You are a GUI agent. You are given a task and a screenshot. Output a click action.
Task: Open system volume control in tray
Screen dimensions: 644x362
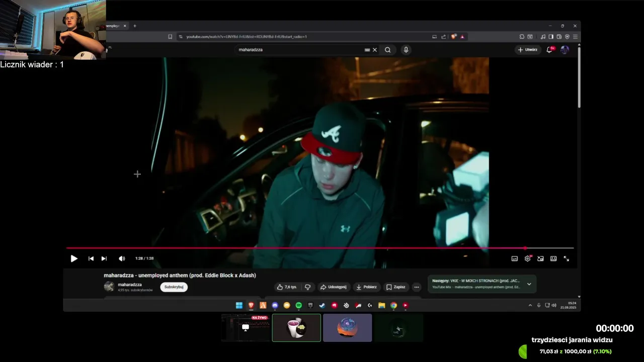pos(554,305)
